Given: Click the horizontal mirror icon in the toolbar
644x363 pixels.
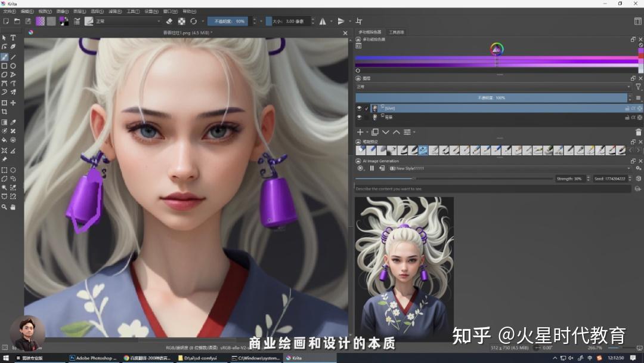Looking at the screenshot, I should (x=323, y=20).
